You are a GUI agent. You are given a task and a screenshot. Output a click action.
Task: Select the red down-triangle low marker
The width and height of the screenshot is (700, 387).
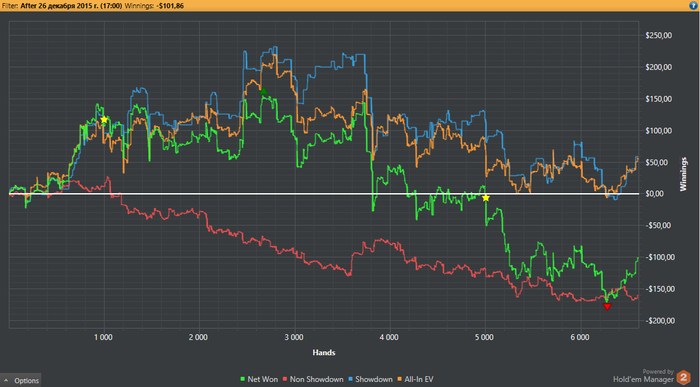click(607, 307)
